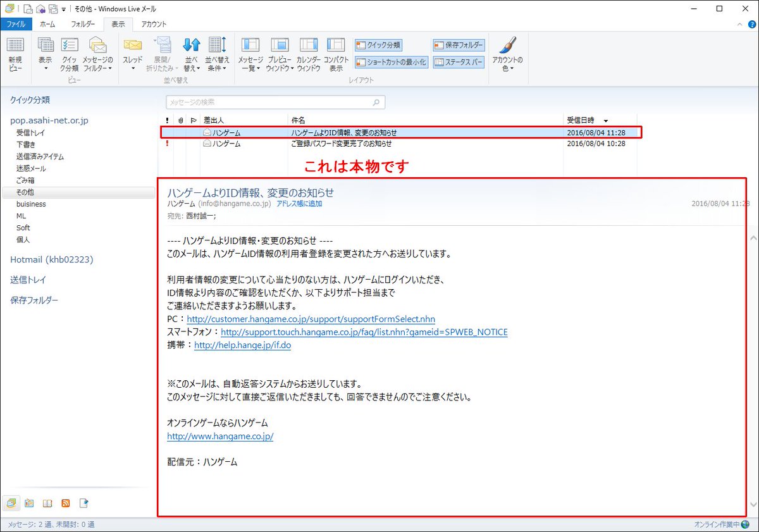Click envelope icon of the 11:28 ハンゲーム message
This screenshot has width=759, height=532.
point(207,132)
